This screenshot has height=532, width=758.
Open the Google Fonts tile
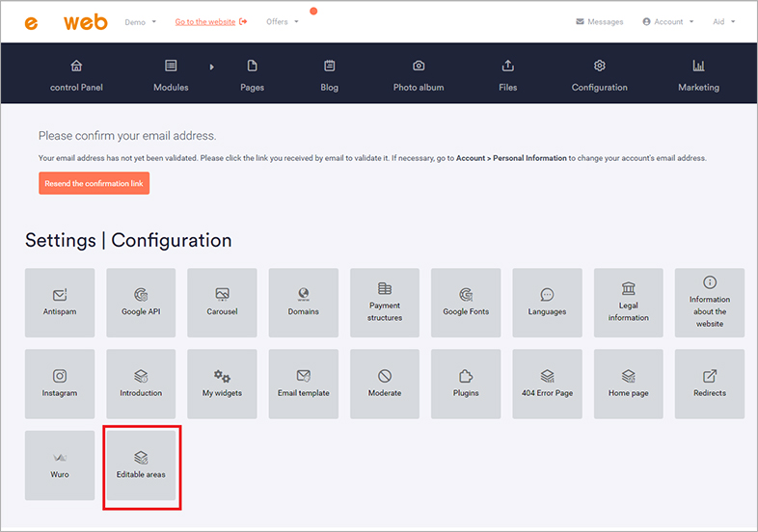coord(466,303)
